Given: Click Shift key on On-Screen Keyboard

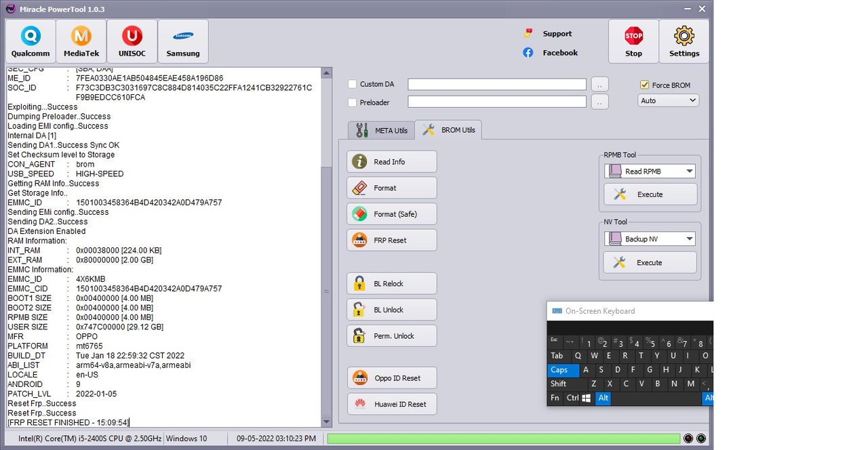Looking at the screenshot, I should coord(566,384).
